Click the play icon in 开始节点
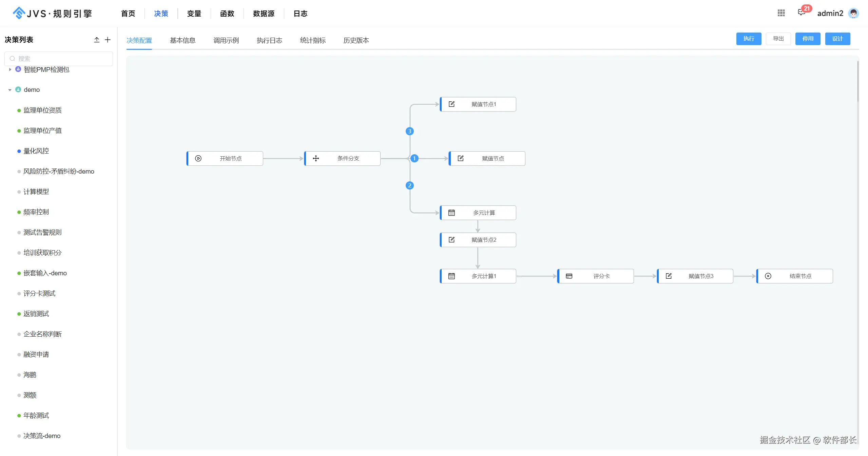868x456 pixels. 198,158
